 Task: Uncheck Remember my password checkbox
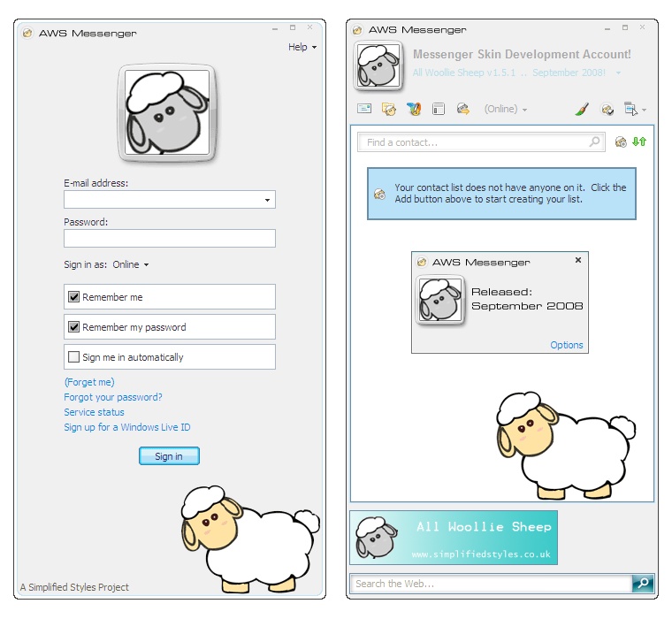pos(73,326)
